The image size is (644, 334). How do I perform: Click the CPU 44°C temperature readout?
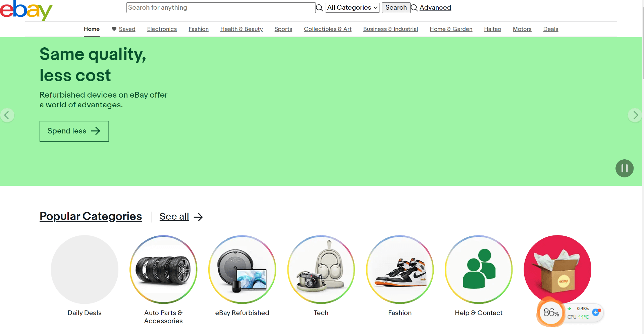pos(578,317)
